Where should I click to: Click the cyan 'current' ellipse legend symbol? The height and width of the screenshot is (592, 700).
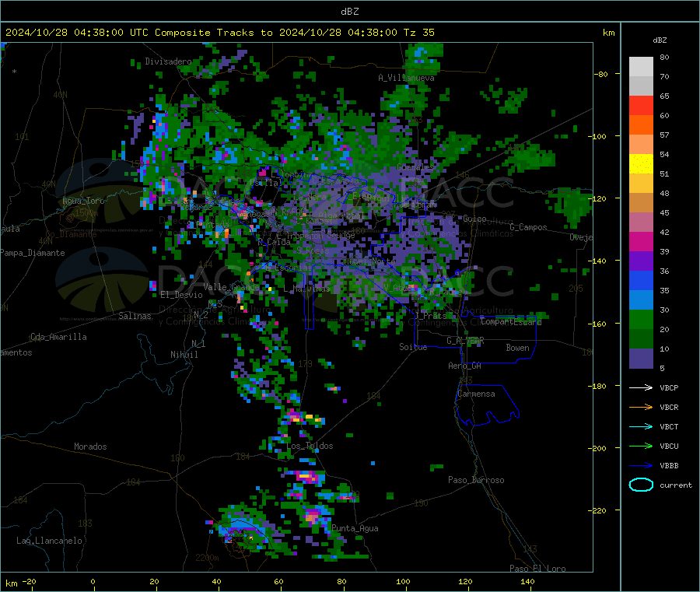[x=641, y=485]
